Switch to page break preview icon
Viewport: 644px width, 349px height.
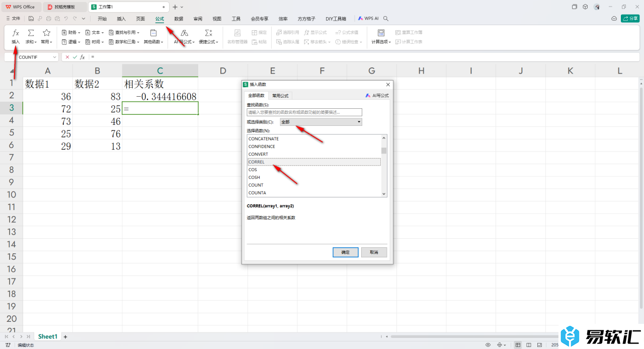529,345
